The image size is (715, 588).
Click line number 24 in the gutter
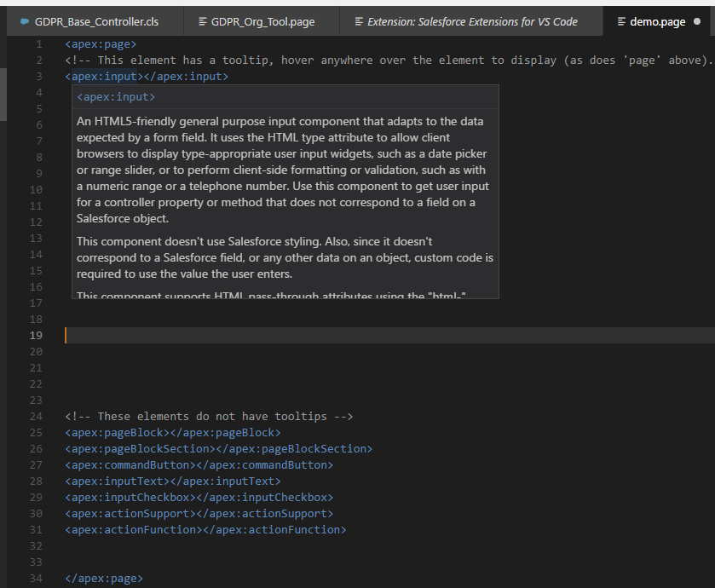[36, 417]
